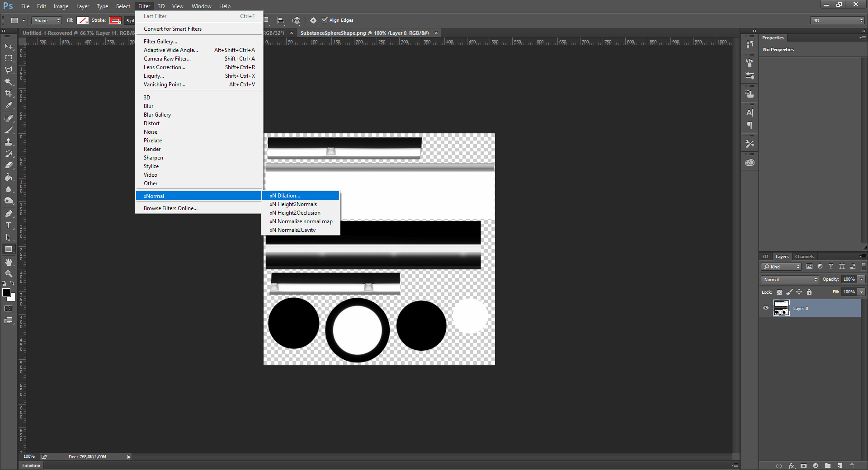
Task: Open Filter Gallery from the menu
Action: [160, 42]
